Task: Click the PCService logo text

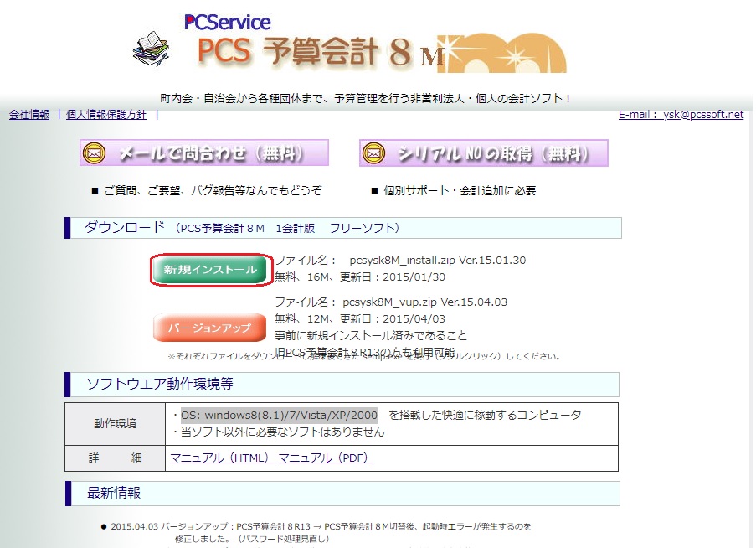Action: tap(226, 21)
